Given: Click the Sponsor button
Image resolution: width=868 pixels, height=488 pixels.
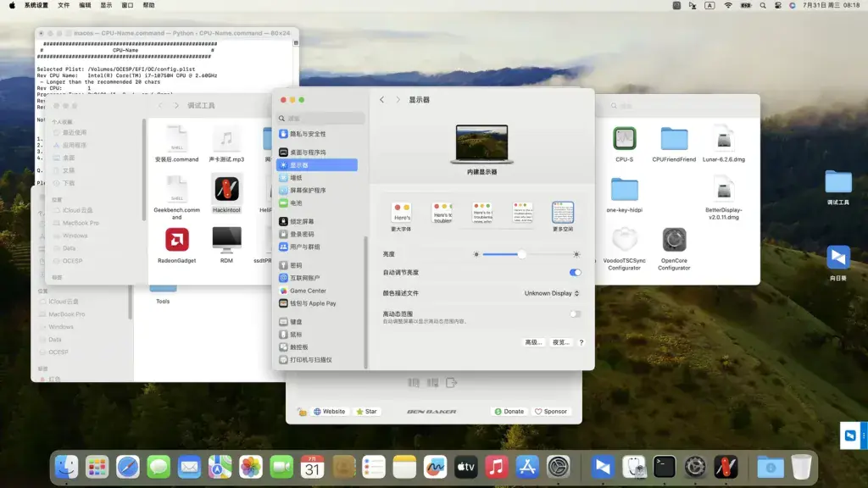Looking at the screenshot, I should [551, 412].
